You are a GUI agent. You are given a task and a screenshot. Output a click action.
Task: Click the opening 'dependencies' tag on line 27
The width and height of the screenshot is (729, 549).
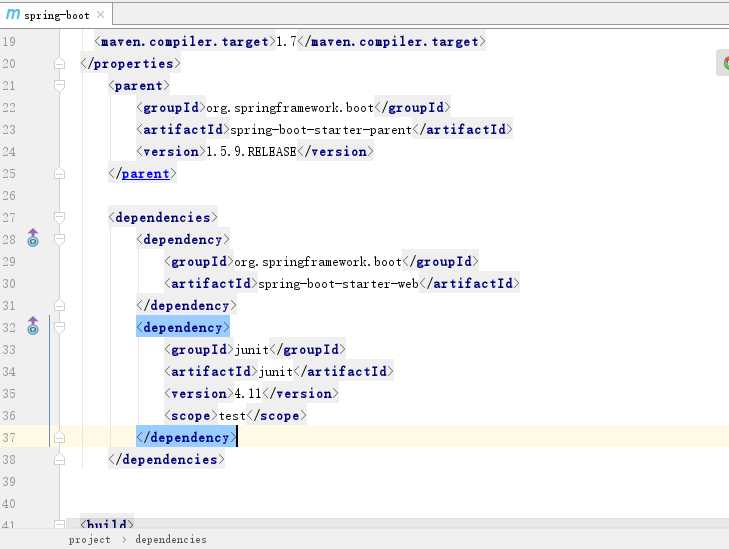coord(163,218)
